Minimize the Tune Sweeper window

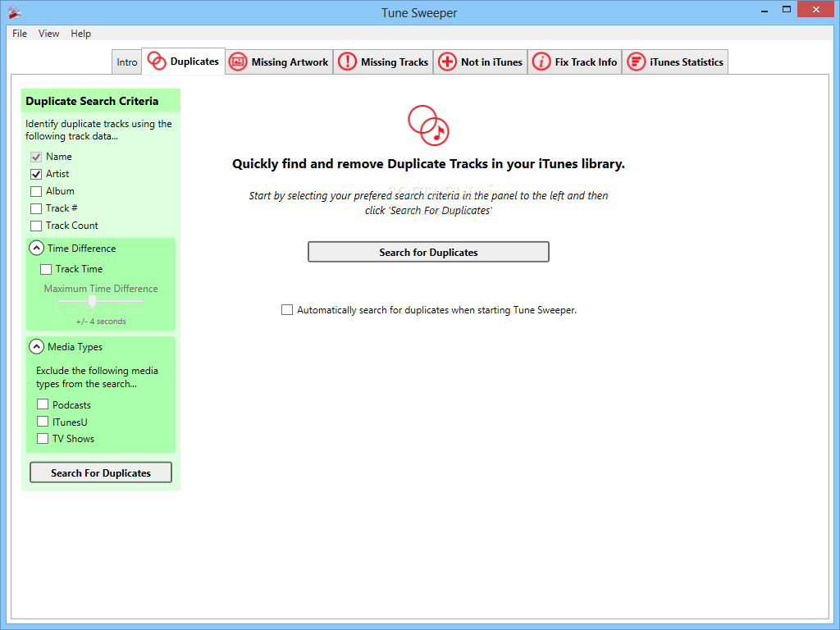pyautogui.click(x=765, y=10)
